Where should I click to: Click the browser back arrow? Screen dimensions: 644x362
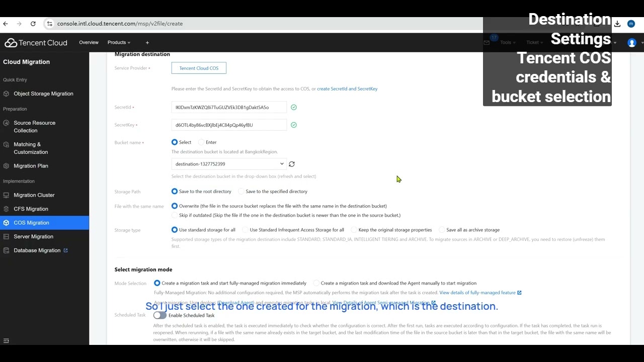[x=6, y=24]
